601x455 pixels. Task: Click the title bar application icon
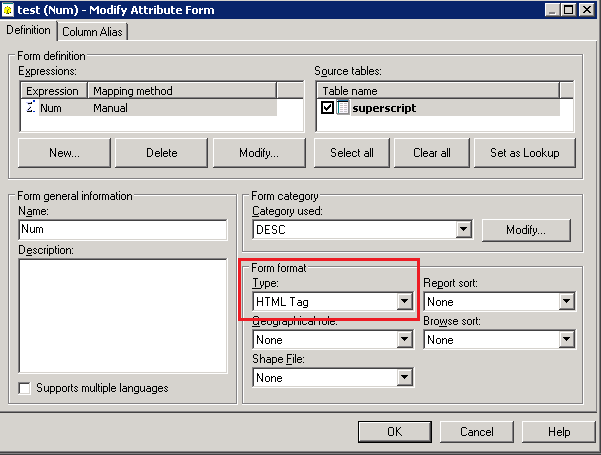(x=8, y=10)
